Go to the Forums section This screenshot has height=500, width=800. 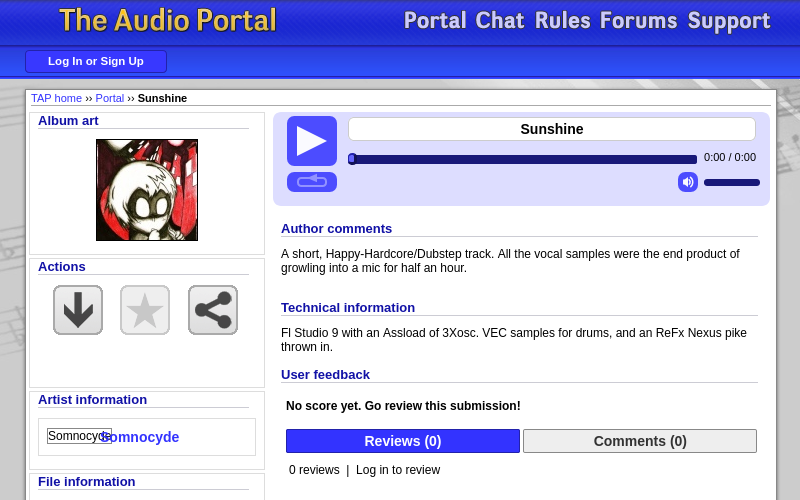[x=638, y=21]
